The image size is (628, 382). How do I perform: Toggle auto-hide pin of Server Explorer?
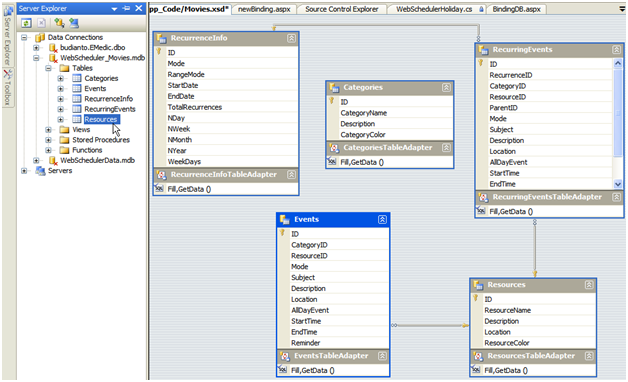(x=127, y=8)
